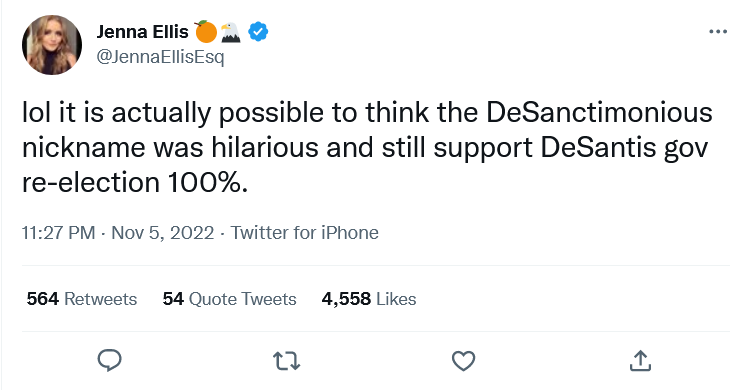Share the tweet with the upload icon

coord(640,361)
